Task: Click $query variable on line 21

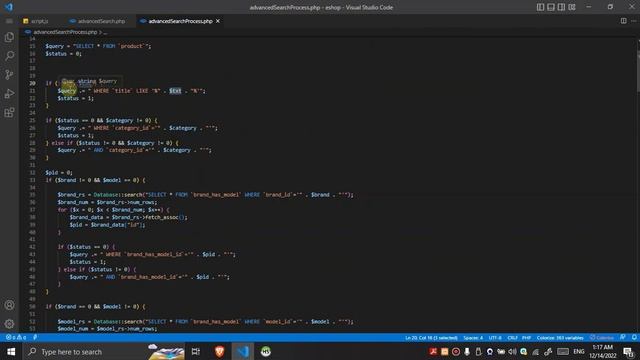Action: tap(67, 91)
